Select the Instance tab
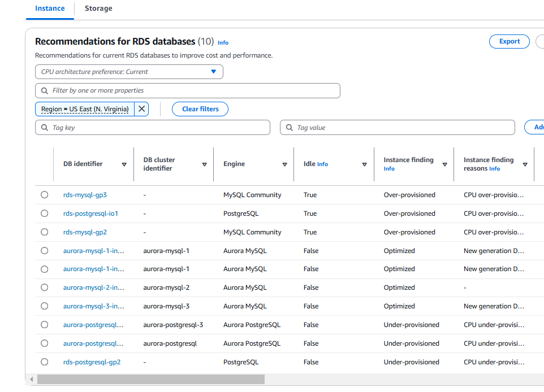544x392 pixels. (50, 8)
